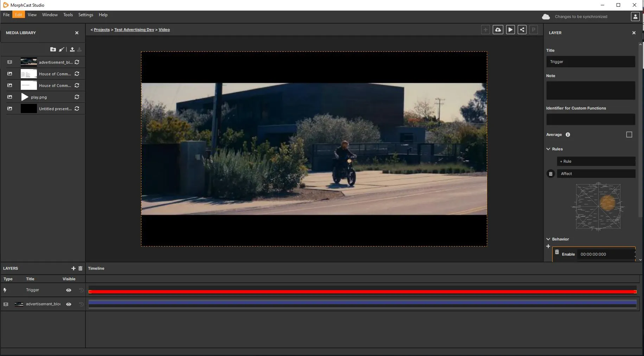The width and height of the screenshot is (644, 356).
Task: Create a new folder in Media Library
Action: point(53,49)
